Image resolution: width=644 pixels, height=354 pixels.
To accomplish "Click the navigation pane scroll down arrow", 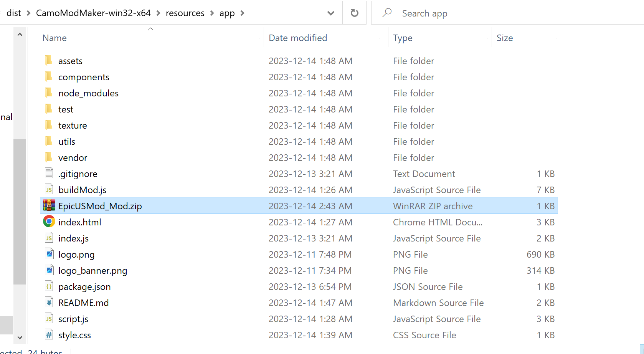I will [x=20, y=337].
